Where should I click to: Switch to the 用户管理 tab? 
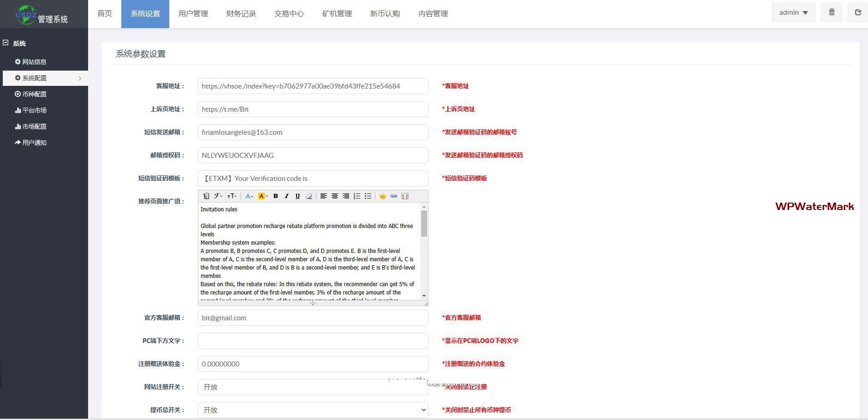click(x=193, y=14)
